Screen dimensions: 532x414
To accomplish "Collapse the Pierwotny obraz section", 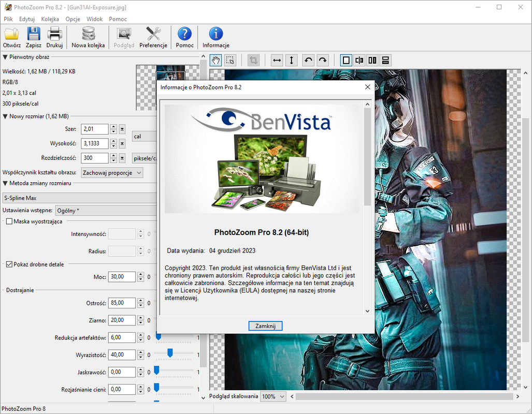I will pyautogui.click(x=5, y=57).
